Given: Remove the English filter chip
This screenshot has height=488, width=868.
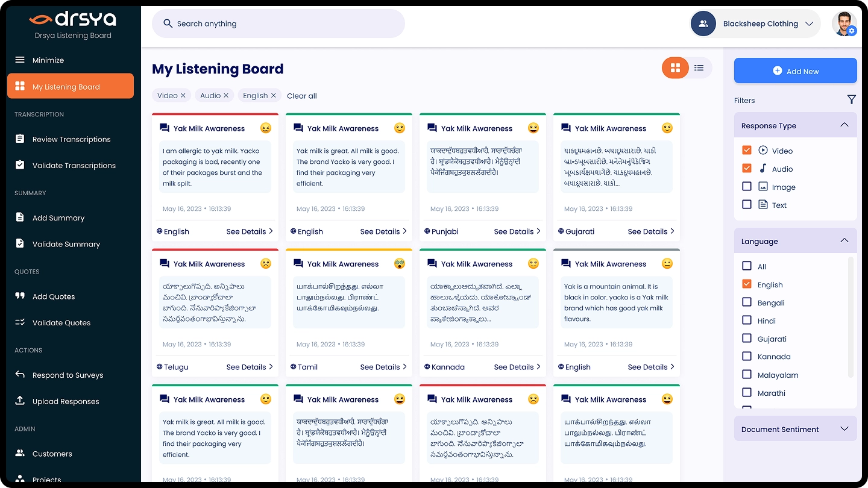Looking at the screenshot, I should point(273,96).
